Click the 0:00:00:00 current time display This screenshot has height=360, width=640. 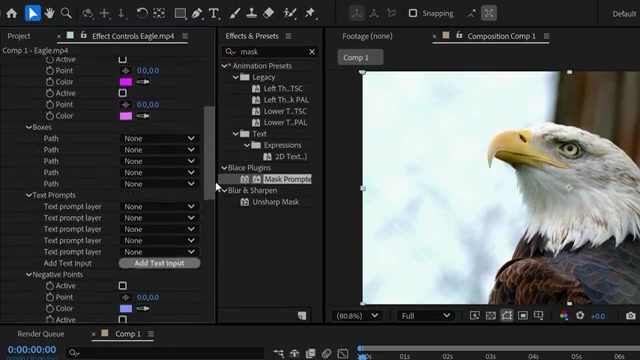(32, 350)
